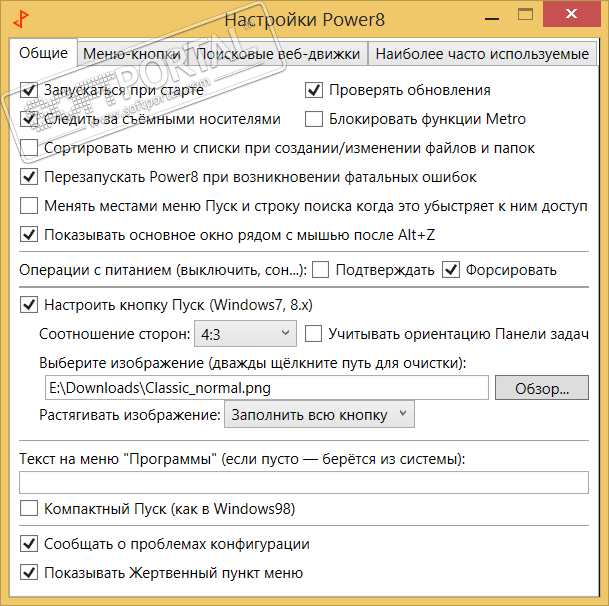
Task: Toggle Перезапускать Power8 при фатальных ошибках
Action: (x=29, y=177)
